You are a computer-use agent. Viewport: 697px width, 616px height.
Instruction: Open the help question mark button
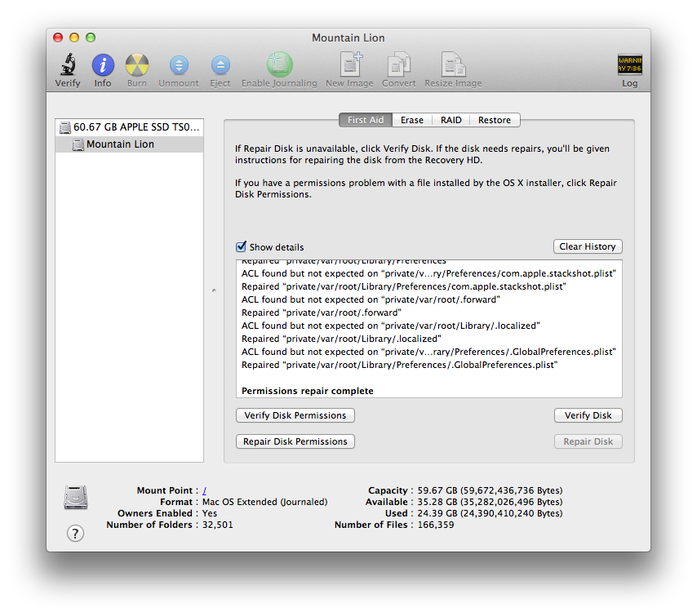76,533
